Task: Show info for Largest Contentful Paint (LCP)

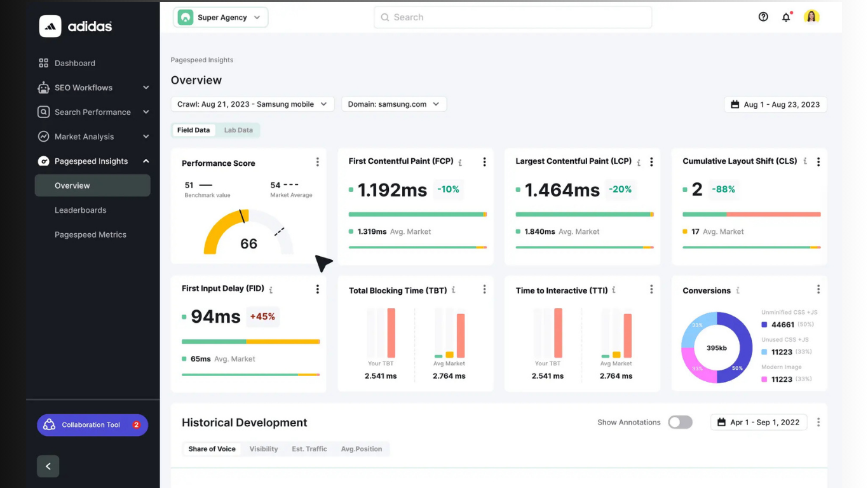Action: 639,162
